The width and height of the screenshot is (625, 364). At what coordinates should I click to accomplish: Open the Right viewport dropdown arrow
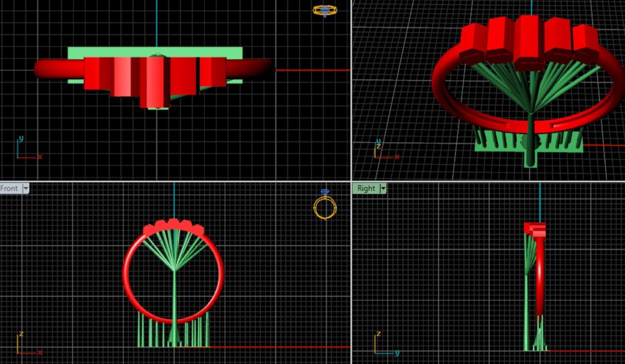[383, 188]
